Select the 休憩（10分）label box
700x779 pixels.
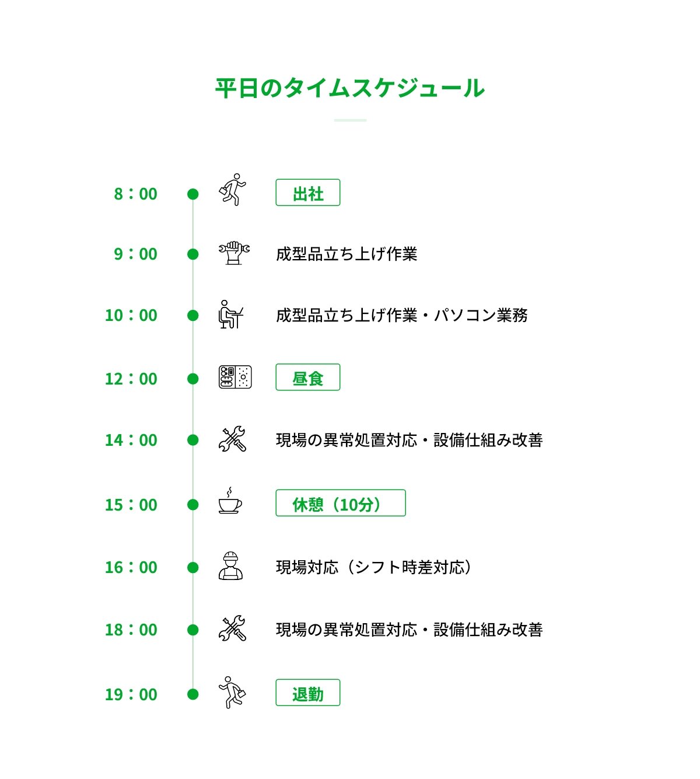coord(341,503)
